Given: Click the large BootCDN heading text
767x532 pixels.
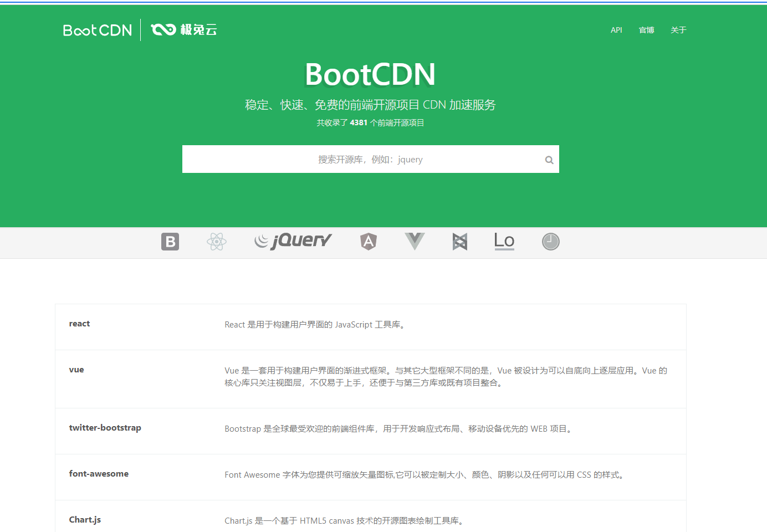Looking at the screenshot, I should click(x=370, y=74).
